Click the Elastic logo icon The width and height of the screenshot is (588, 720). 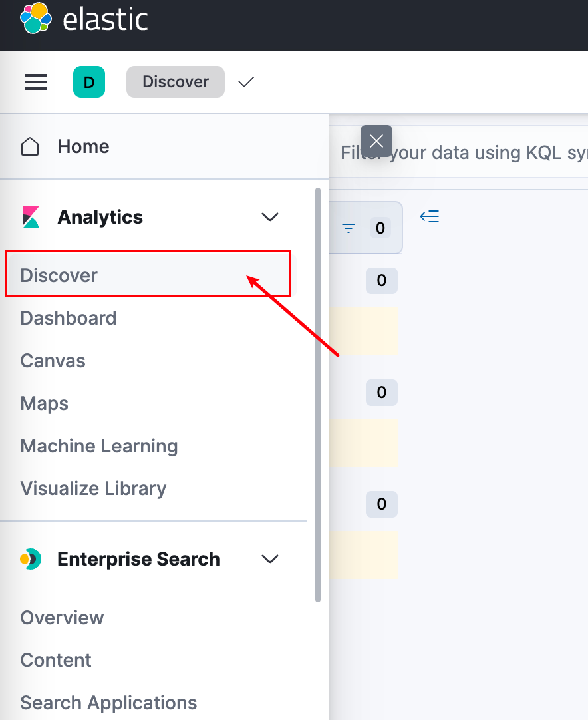pyautogui.click(x=36, y=19)
